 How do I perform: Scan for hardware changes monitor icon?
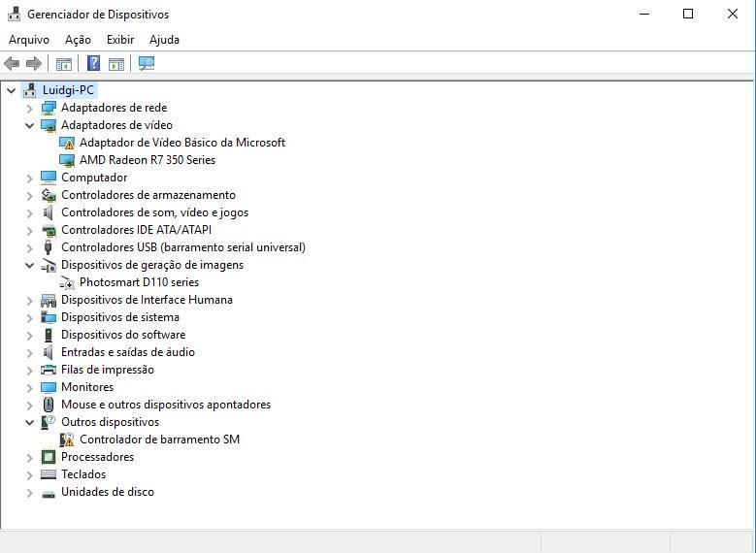[x=147, y=63]
